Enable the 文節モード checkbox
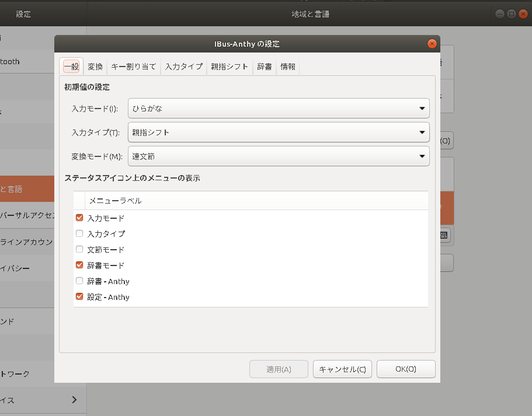The image size is (532, 416). (x=79, y=249)
